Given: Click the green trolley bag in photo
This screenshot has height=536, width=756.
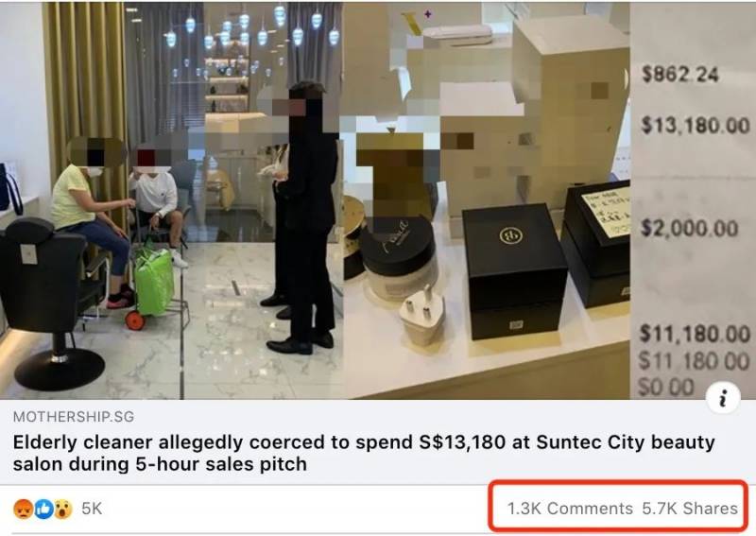Looking at the screenshot, I should pos(153,282).
